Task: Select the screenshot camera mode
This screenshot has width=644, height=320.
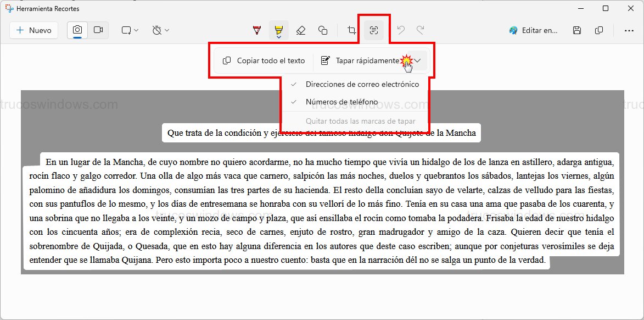Action: click(77, 30)
